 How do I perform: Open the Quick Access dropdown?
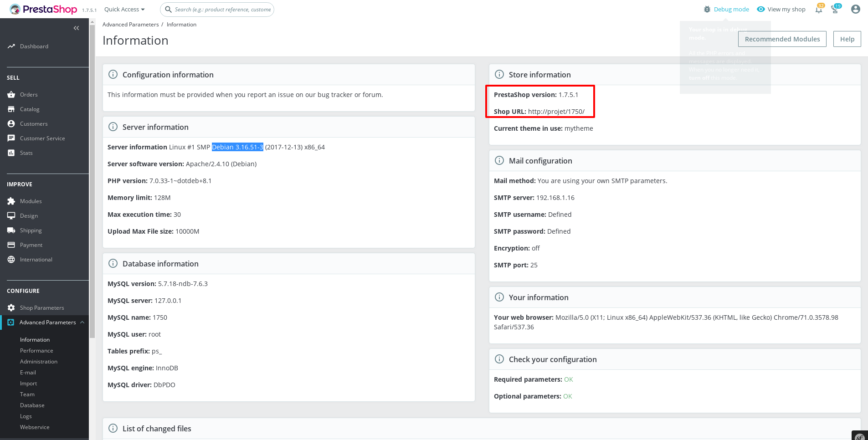(x=124, y=10)
